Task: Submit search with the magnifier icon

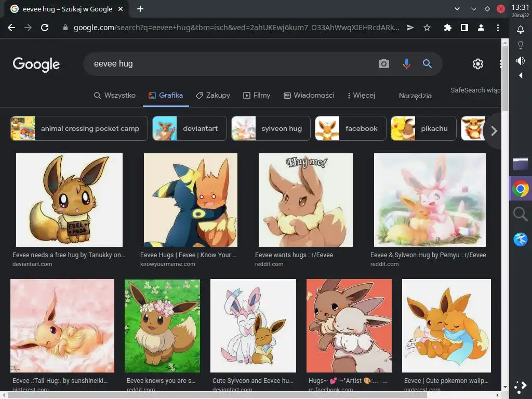Action: coord(427,63)
